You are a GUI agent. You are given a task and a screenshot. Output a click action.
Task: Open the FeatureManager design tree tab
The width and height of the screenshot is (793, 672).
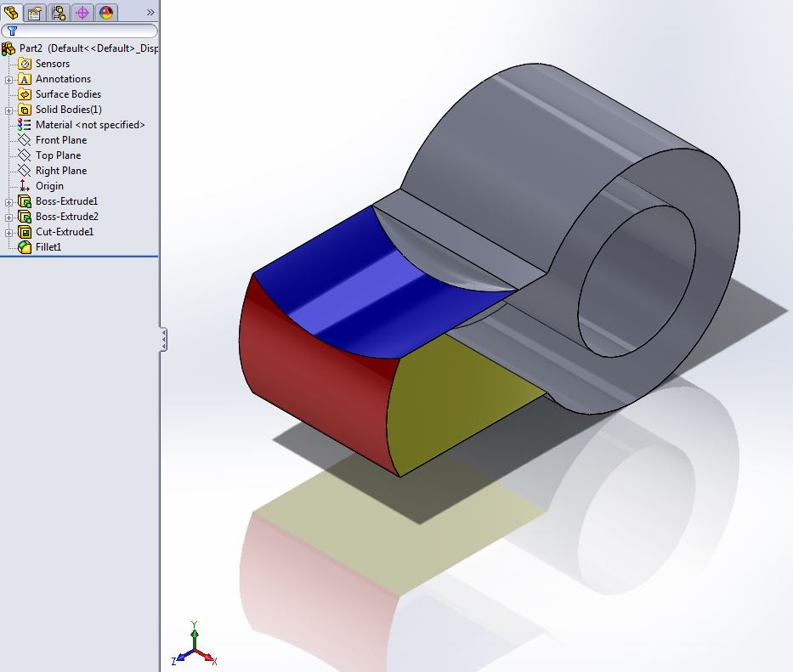10,12
